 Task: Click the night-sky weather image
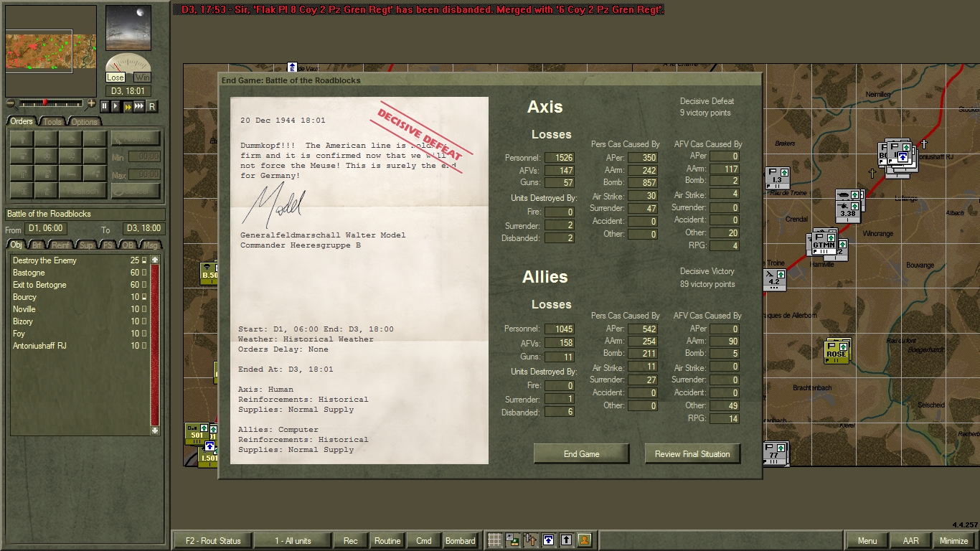[128, 28]
